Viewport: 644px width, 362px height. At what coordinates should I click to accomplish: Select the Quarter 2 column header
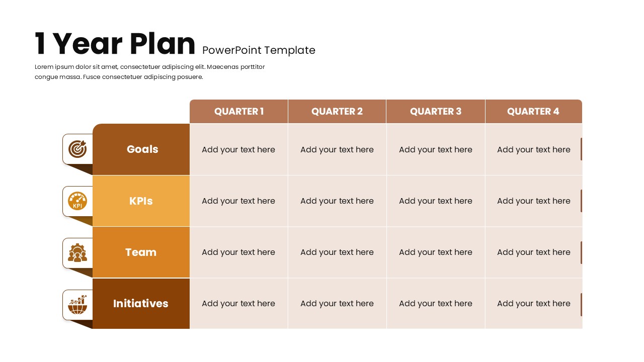click(337, 112)
